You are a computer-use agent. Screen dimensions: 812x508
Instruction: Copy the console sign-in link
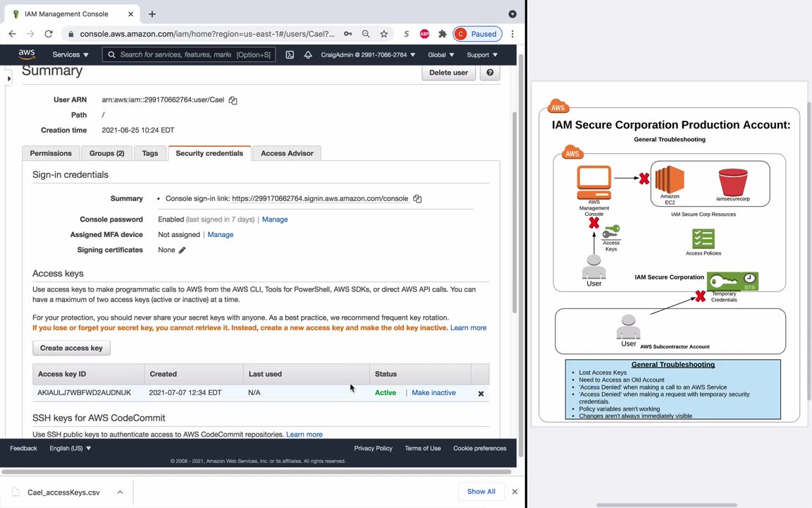[x=417, y=198]
